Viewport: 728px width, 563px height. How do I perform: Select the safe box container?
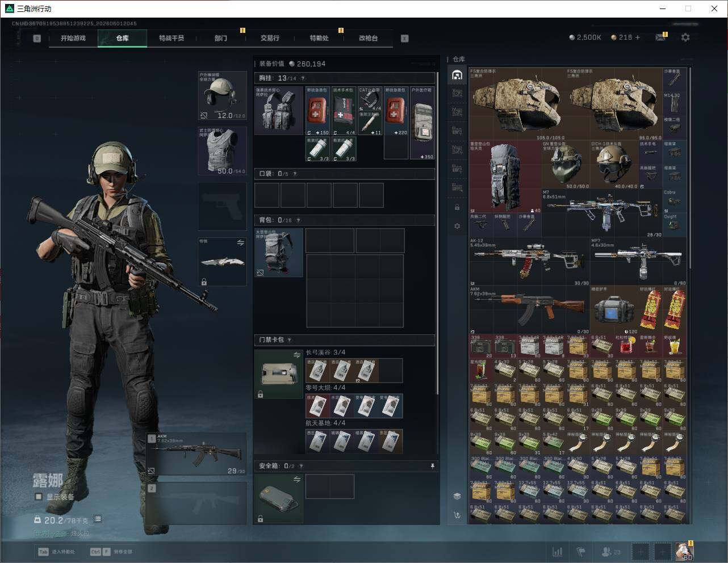279,499
